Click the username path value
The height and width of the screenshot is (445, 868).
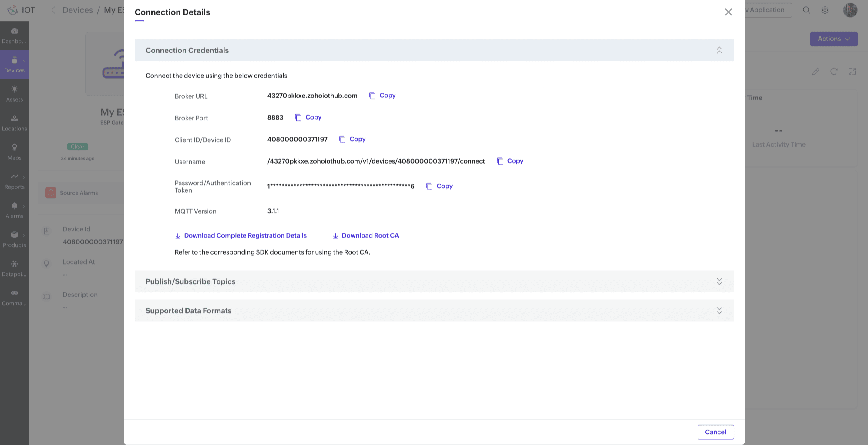[x=376, y=161]
